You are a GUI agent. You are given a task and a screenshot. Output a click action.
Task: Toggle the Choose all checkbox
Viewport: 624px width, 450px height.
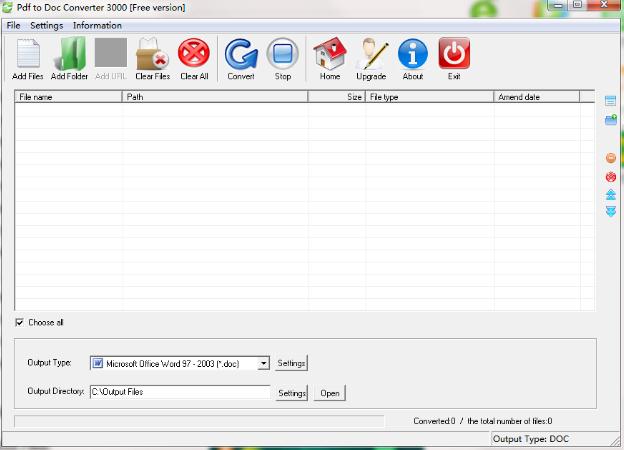point(19,322)
